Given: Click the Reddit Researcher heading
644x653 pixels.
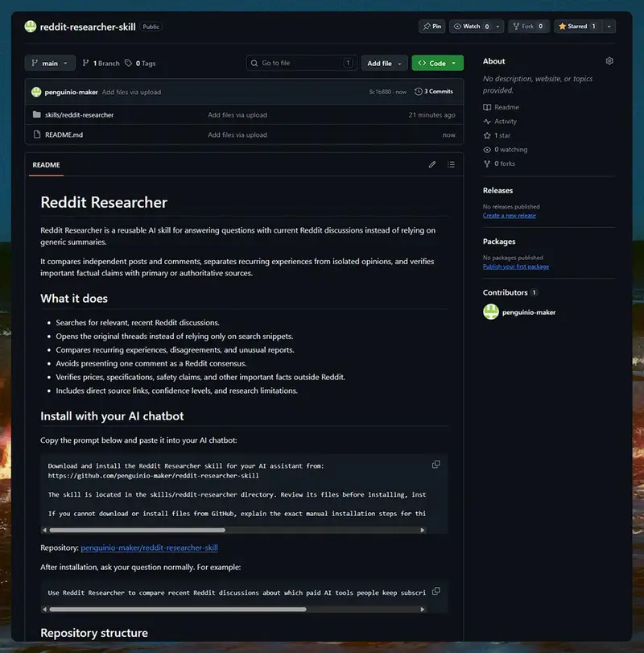Looking at the screenshot, I should pyautogui.click(x=104, y=202).
